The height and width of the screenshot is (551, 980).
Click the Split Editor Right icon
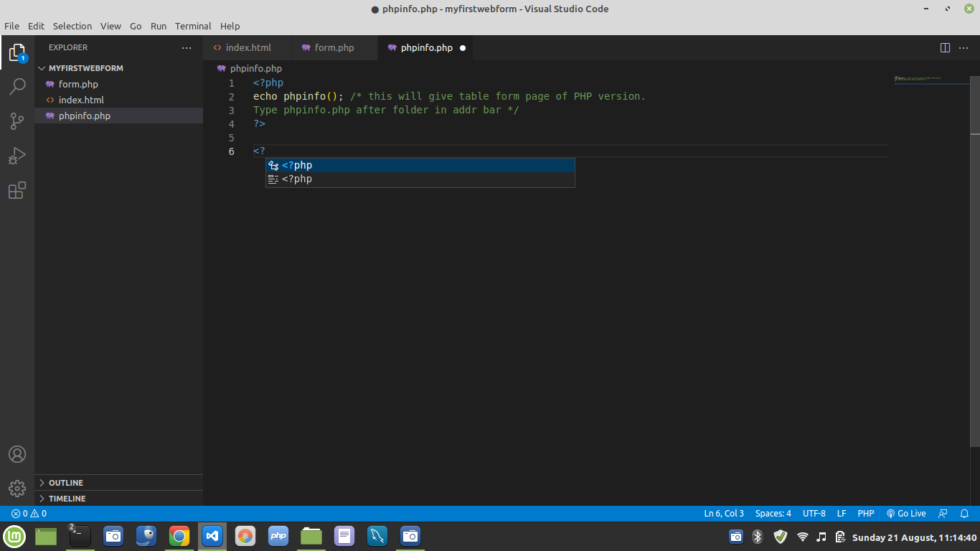coord(945,48)
